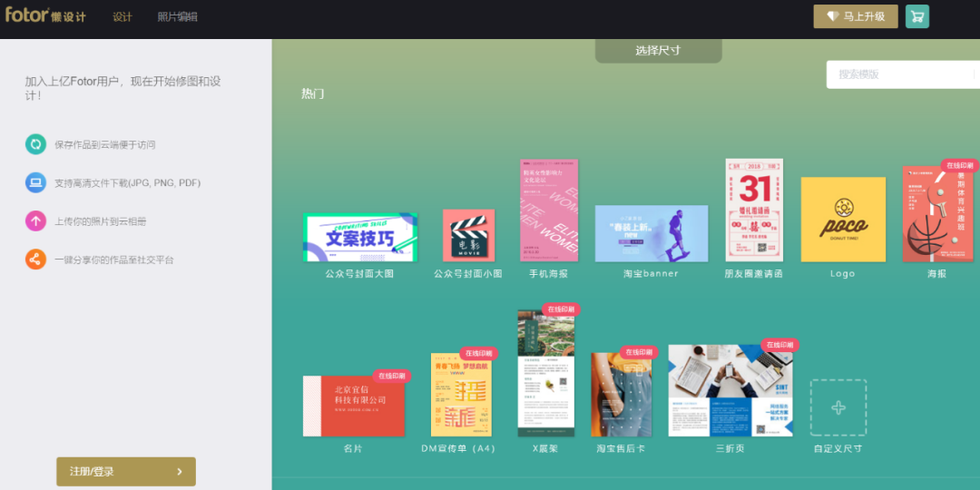The width and height of the screenshot is (980, 490).
Task: Click the 淘宝banner label
Action: coord(651,274)
